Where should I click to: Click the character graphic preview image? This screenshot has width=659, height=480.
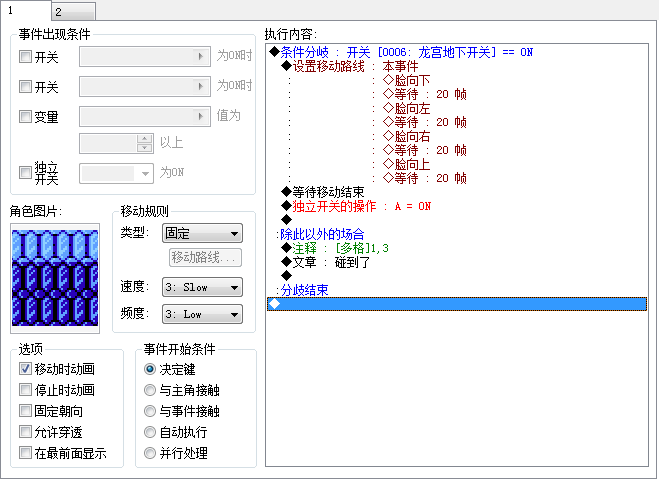55,278
